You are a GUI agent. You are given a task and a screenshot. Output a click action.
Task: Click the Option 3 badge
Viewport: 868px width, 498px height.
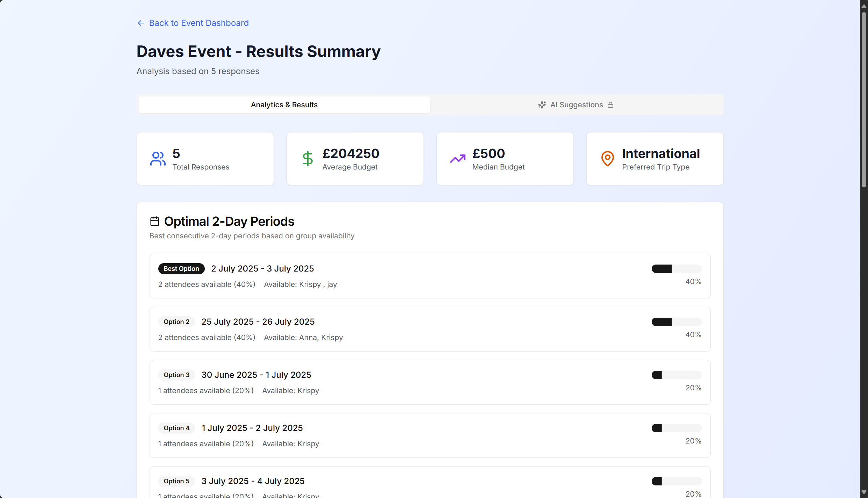point(176,375)
